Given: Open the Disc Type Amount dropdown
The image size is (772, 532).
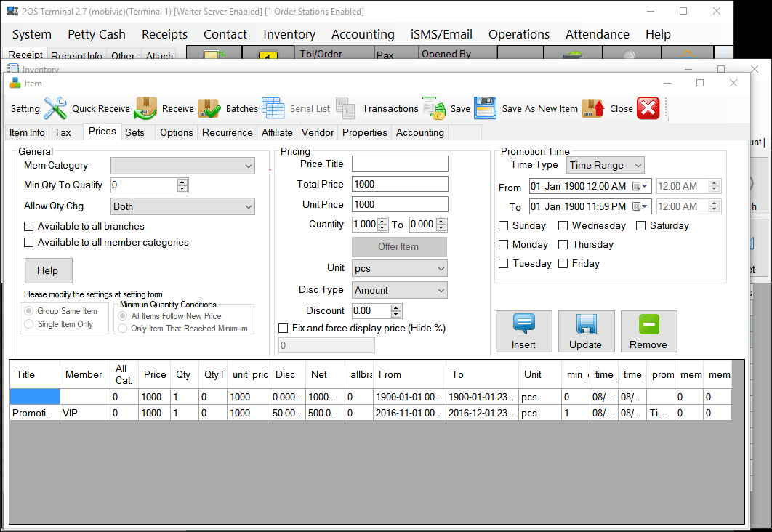Looking at the screenshot, I should [399, 291].
